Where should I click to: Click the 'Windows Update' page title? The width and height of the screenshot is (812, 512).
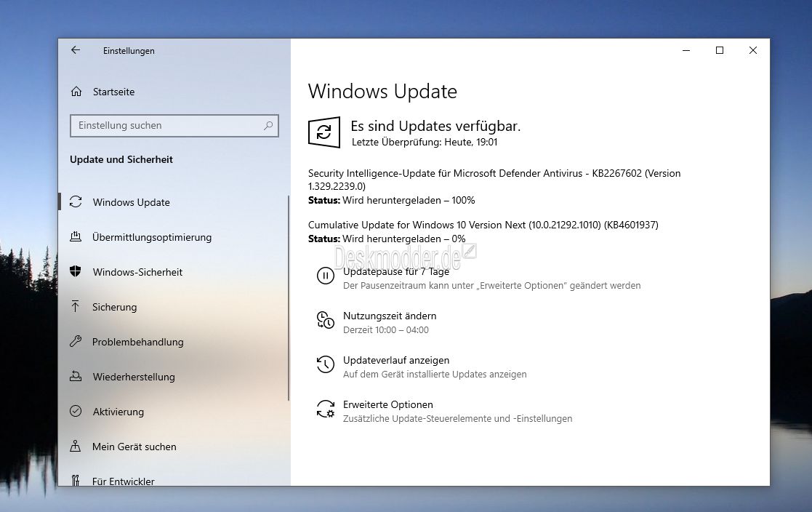(382, 91)
